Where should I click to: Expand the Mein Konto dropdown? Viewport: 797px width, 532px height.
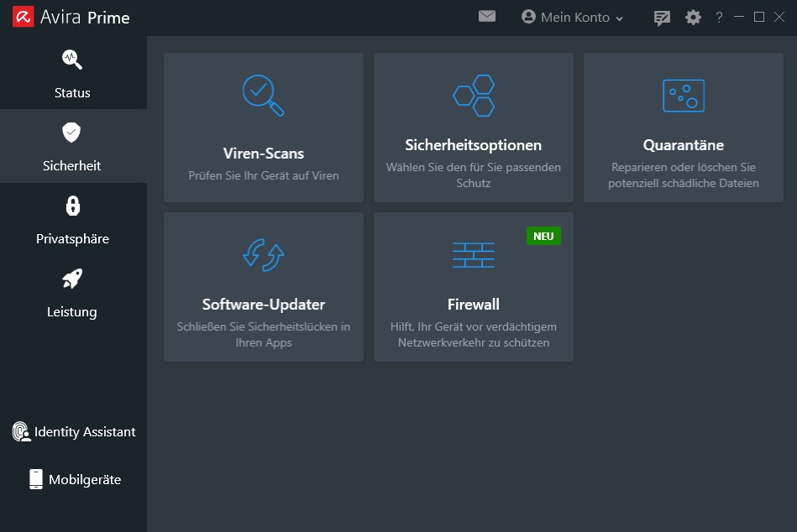pyautogui.click(x=573, y=18)
